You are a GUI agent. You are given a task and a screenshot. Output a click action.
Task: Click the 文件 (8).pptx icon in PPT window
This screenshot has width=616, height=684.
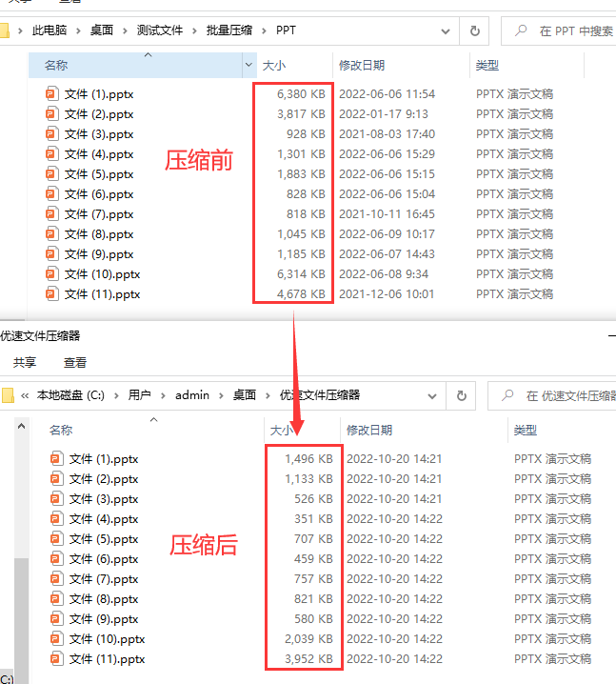51,234
